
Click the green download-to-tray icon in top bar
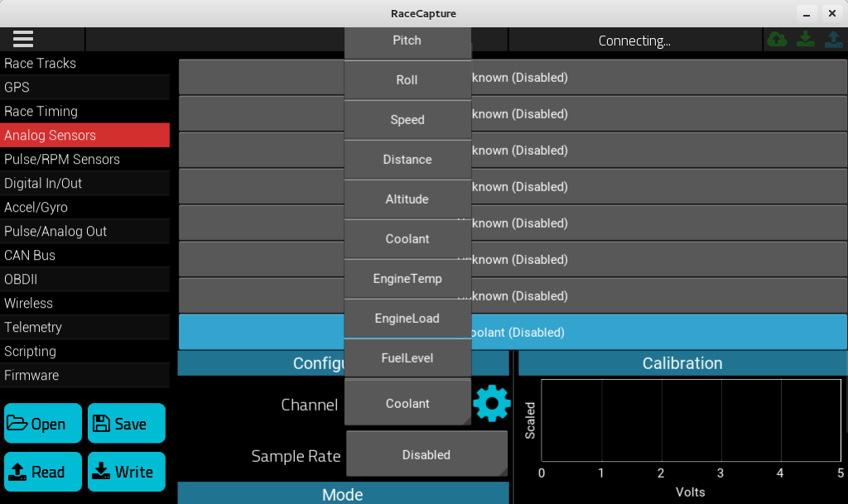(x=805, y=40)
